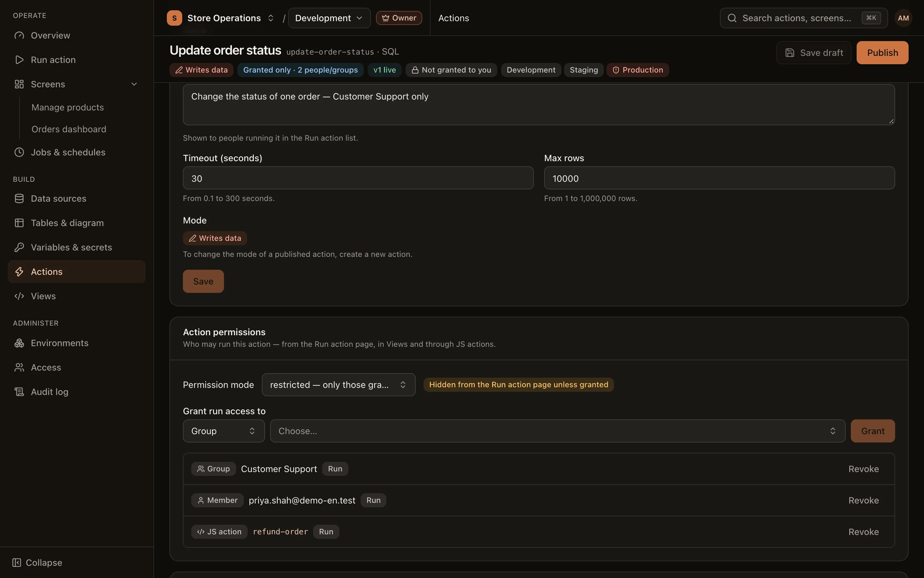This screenshot has height=578, width=924.
Task: Open the Overview gauge icon
Action: (19, 36)
